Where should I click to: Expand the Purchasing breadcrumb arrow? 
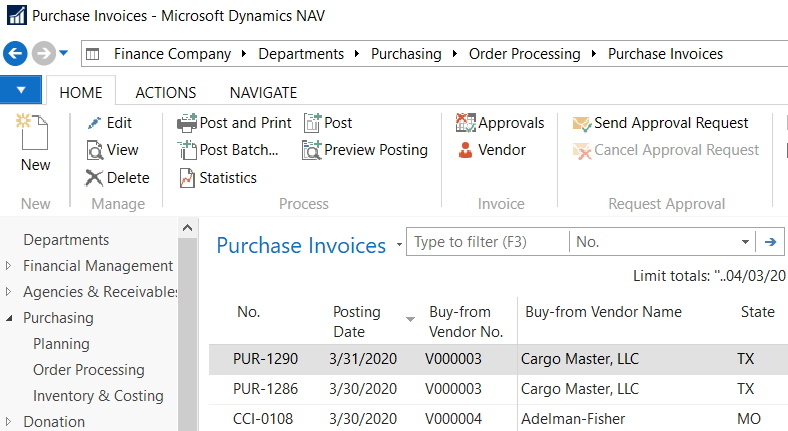tap(454, 54)
